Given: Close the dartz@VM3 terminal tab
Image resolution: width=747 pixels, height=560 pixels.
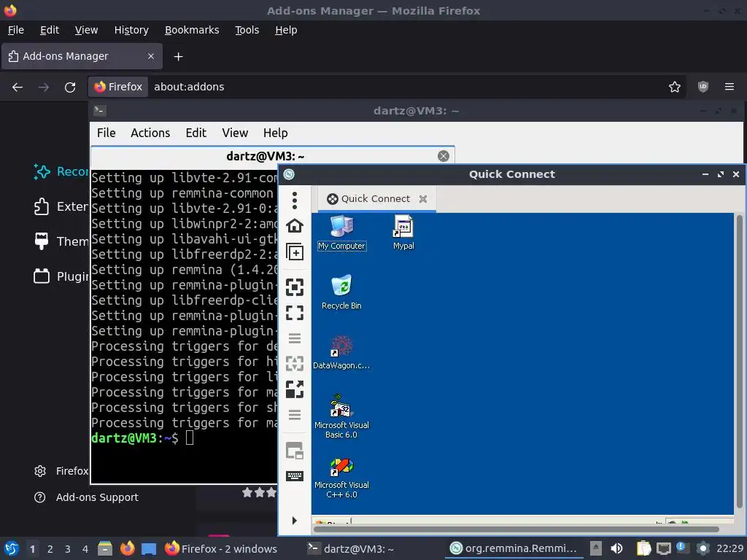Looking at the screenshot, I should (x=443, y=156).
